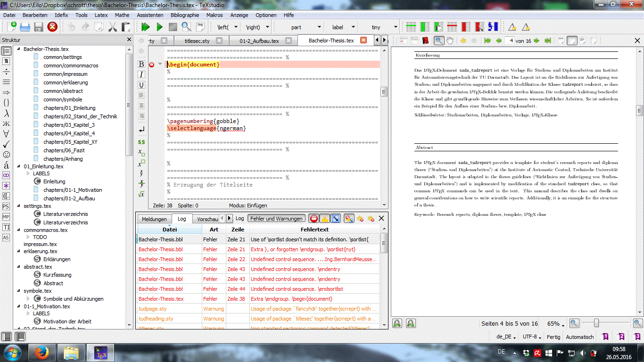
Task: Toggle bookmark 1 in status bar
Action: 606,337
